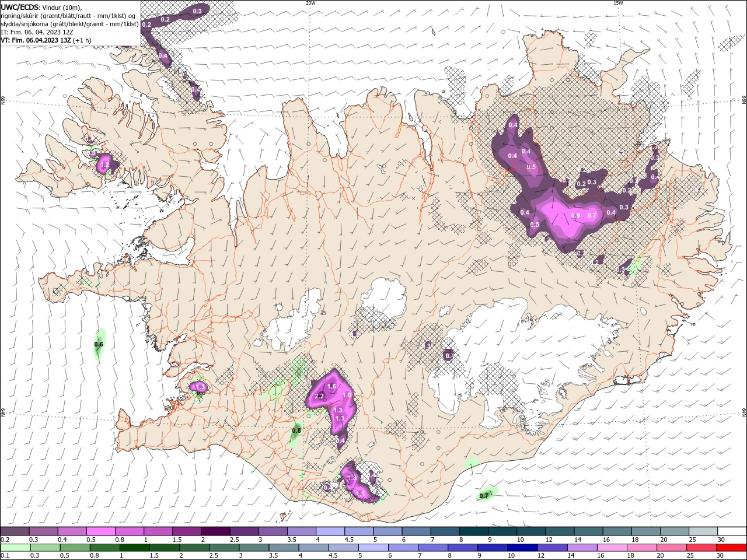Click the 0.8 value in green map patch

296,430
